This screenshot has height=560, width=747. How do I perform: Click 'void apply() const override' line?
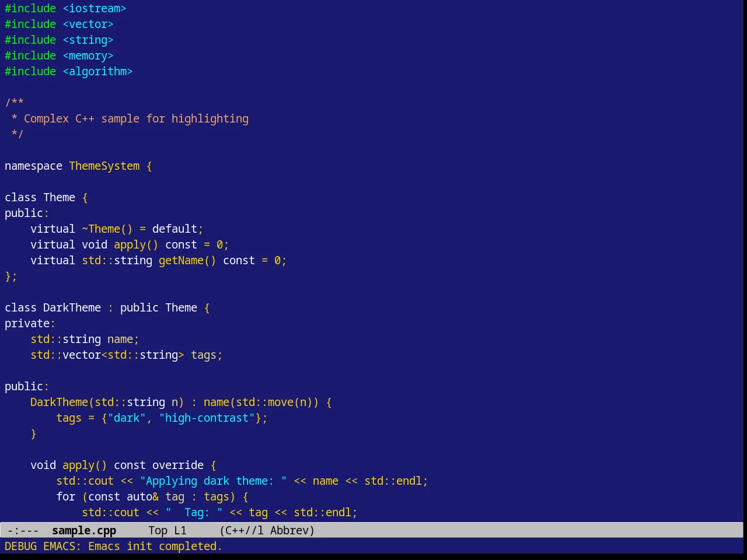tap(117, 465)
